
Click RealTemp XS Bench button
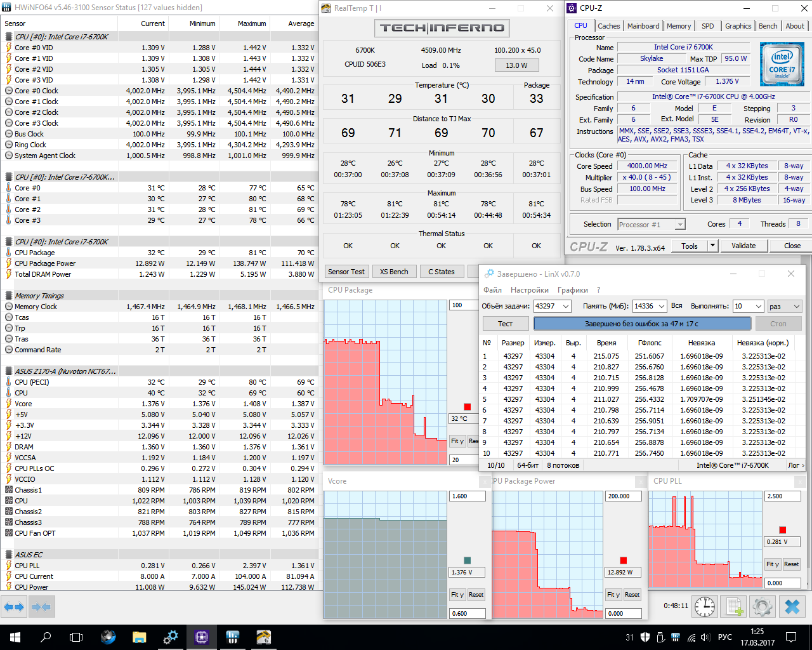394,272
